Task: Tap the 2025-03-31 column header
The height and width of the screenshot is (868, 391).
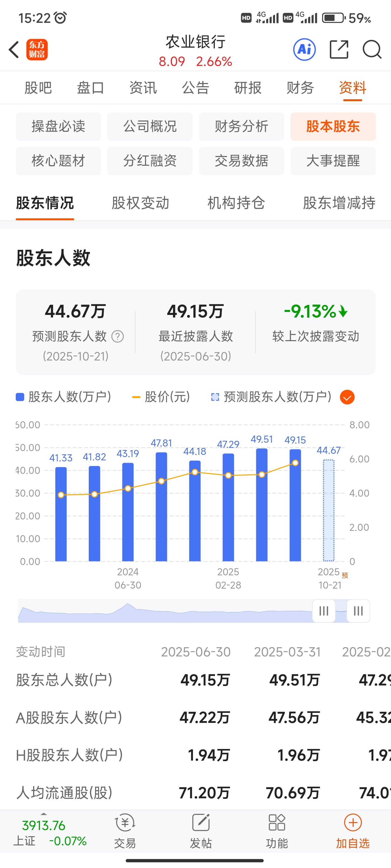Action: 287,652
